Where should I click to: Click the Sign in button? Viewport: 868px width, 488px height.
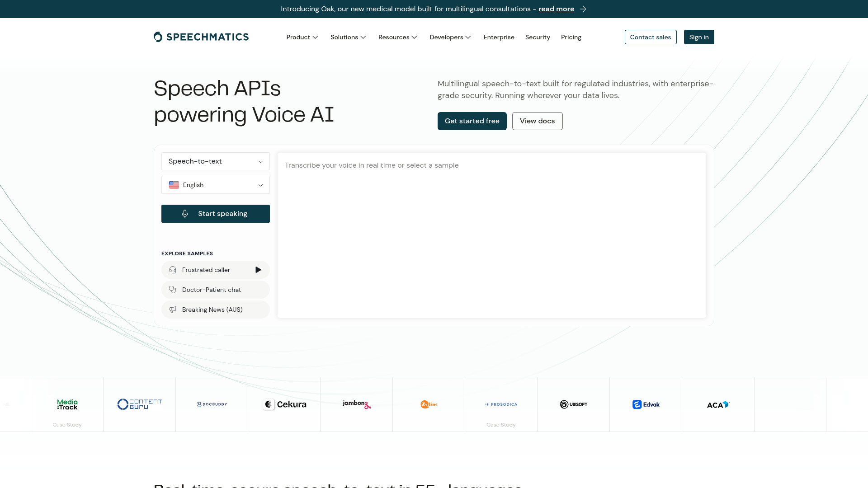699,37
